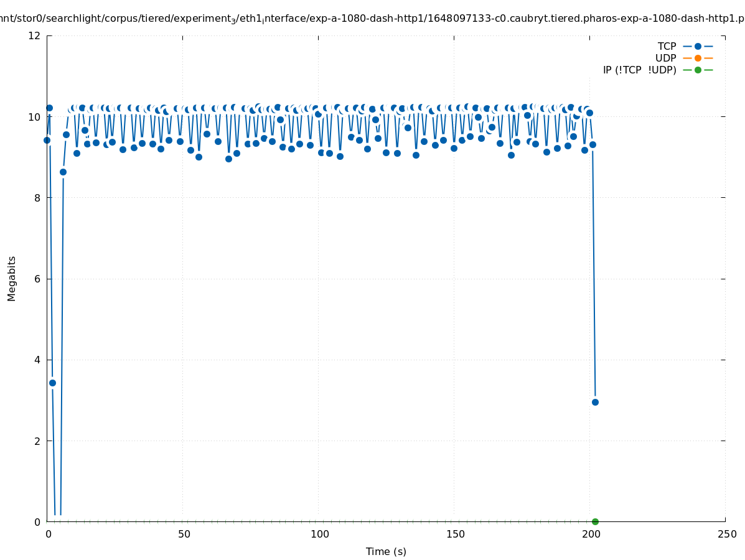Click the TCP data point near 8.6 Megabits

click(63, 172)
